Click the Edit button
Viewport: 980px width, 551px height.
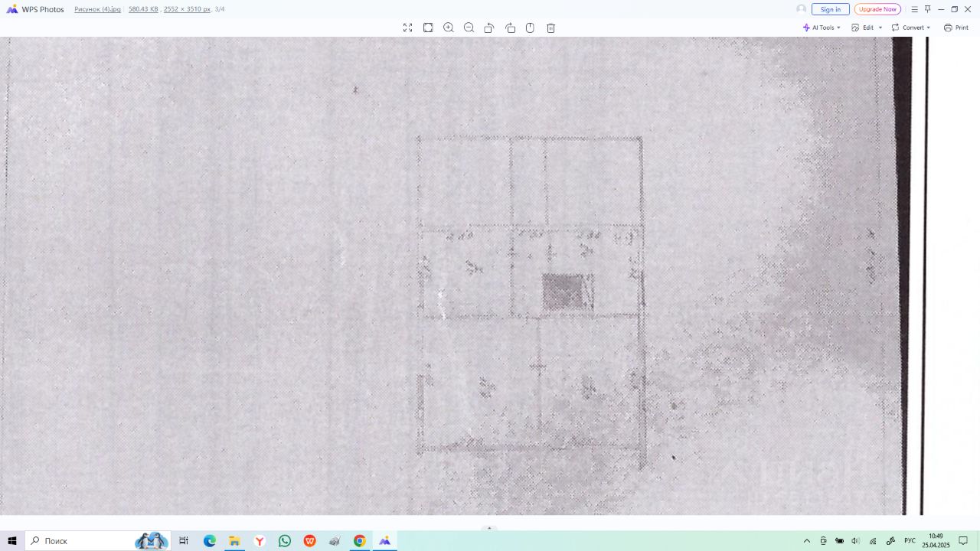point(863,28)
